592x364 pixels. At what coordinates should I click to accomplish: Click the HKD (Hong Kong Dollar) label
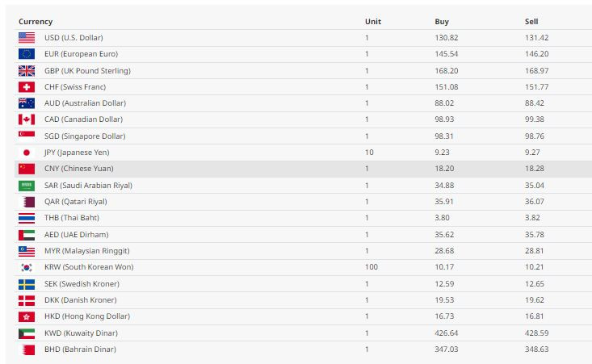(87, 316)
